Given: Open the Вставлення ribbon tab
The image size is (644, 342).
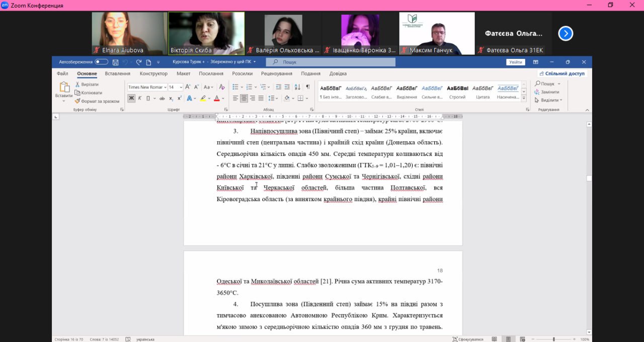Looking at the screenshot, I should pyautogui.click(x=117, y=73).
